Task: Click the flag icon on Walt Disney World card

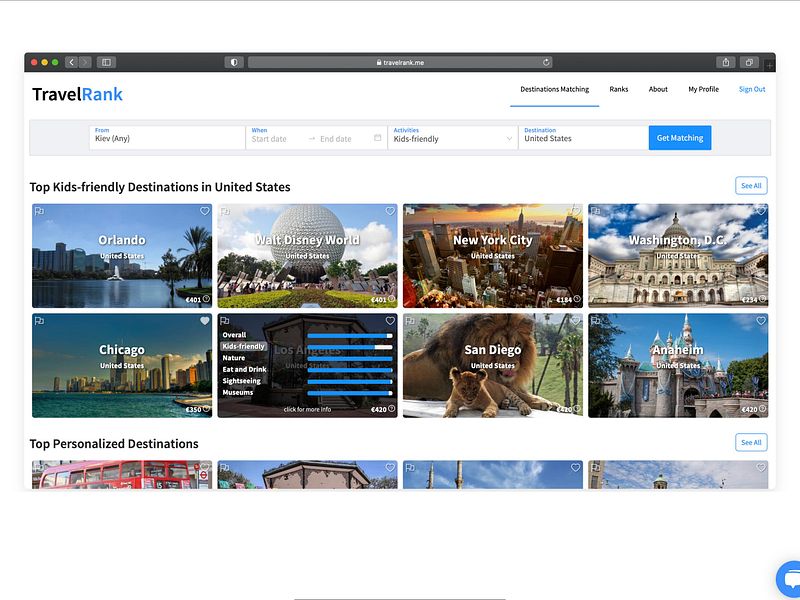Action: pos(225,211)
